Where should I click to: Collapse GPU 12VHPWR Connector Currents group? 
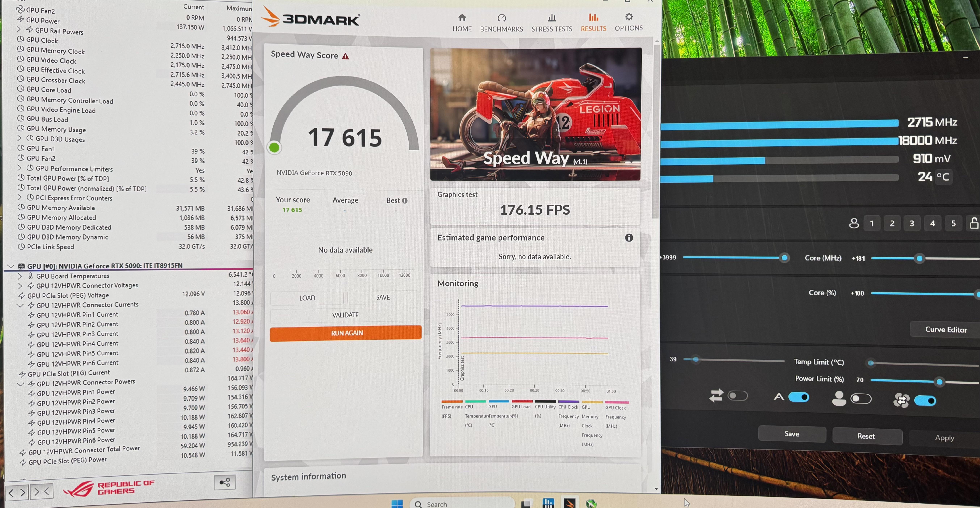[x=20, y=305]
